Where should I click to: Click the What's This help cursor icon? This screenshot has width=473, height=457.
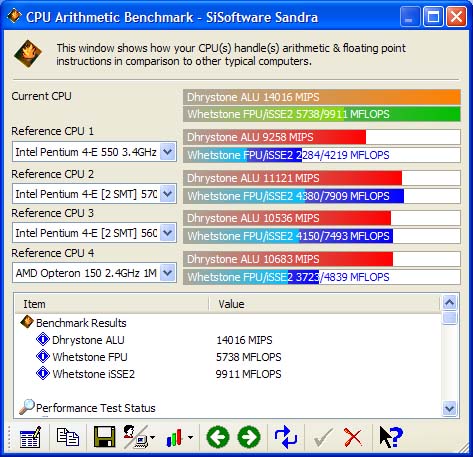391,437
